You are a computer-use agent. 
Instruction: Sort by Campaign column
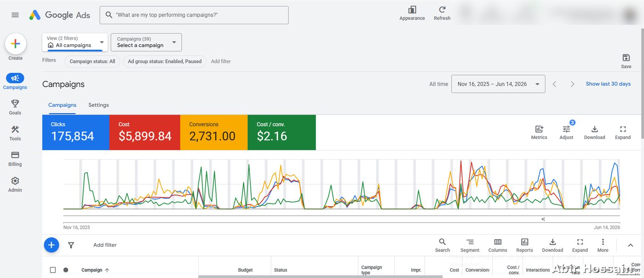click(95, 270)
